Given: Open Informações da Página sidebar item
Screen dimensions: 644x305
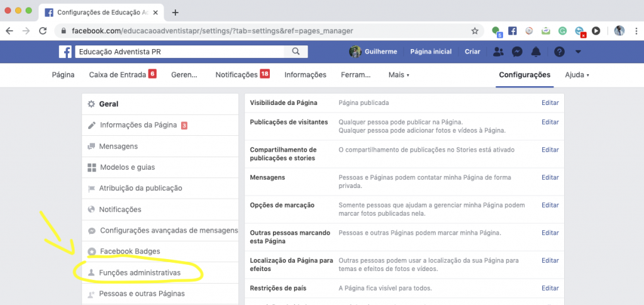Looking at the screenshot, I should click(160, 125).
